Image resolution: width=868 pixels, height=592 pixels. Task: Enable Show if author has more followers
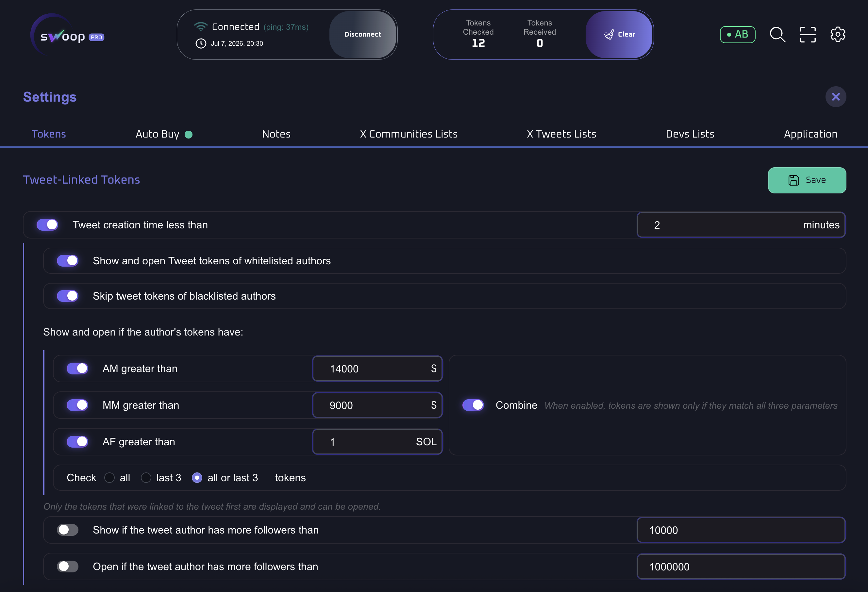[68, 530]
